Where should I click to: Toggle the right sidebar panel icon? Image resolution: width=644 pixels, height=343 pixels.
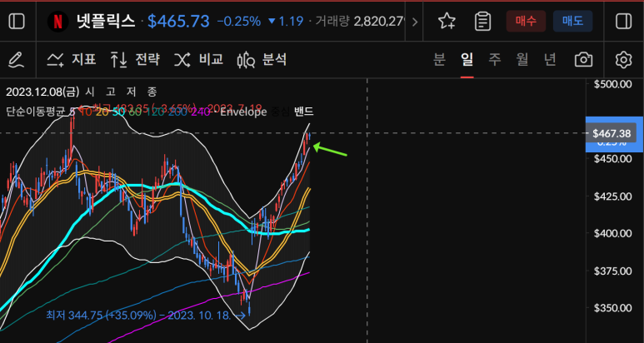624,22
